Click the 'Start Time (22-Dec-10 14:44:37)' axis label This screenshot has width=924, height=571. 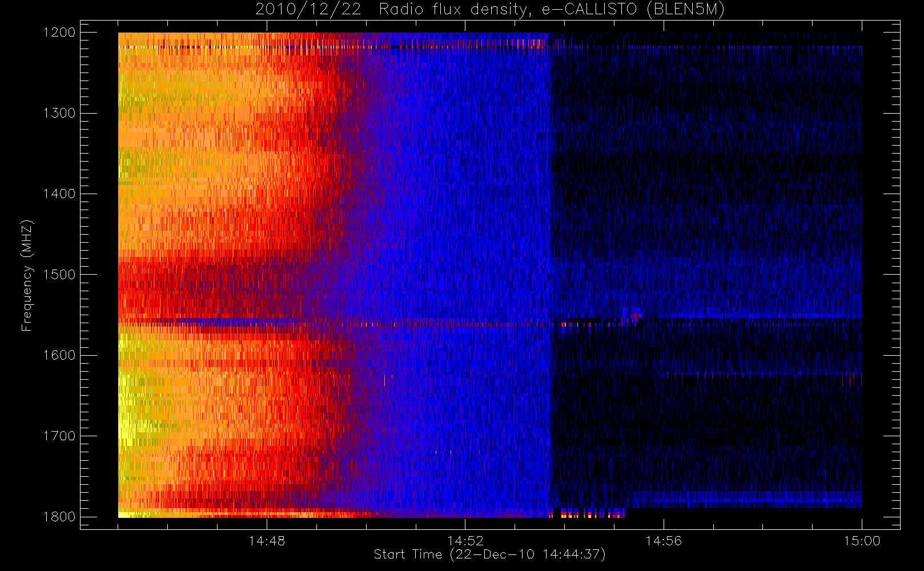click(490, 554)
